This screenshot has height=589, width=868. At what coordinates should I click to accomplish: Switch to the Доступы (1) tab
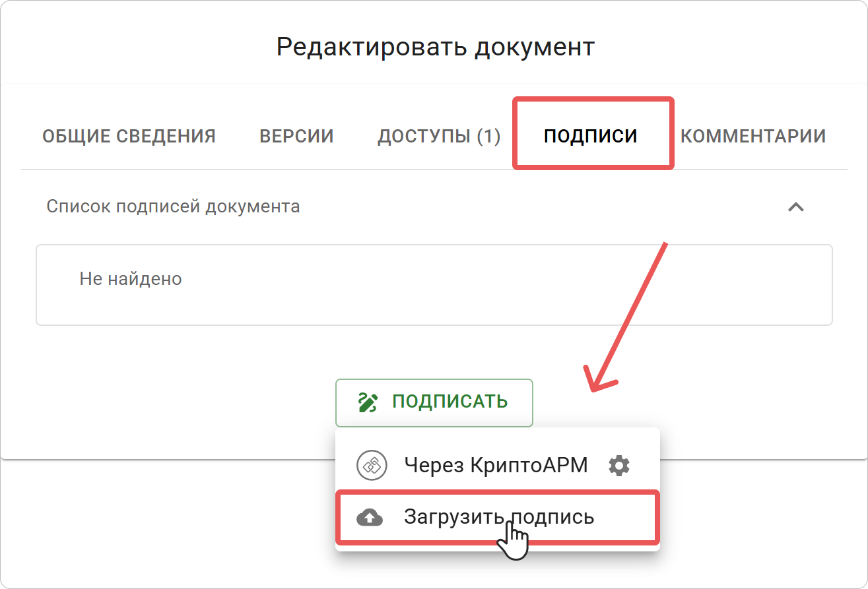(x=438, y=135)
